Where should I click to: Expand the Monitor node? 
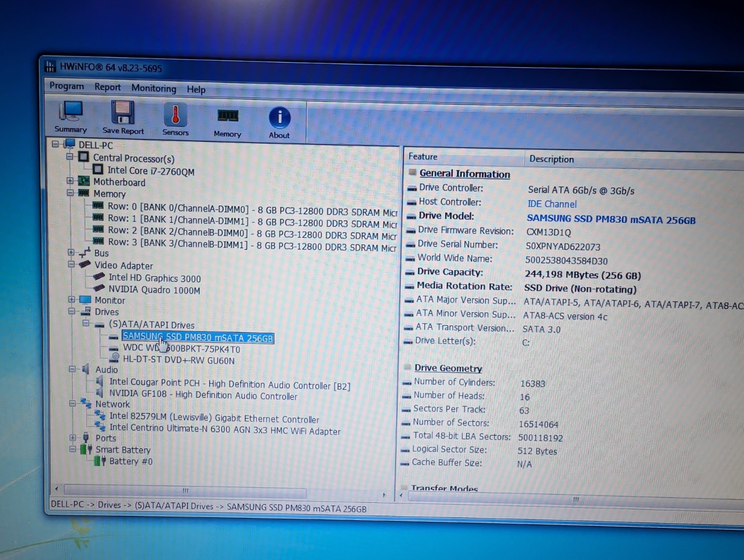71,299
